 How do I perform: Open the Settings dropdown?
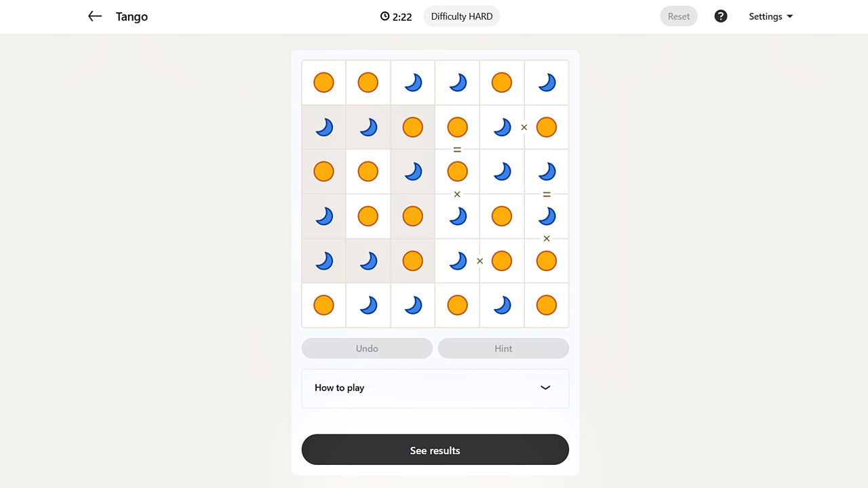pos(770,16)
